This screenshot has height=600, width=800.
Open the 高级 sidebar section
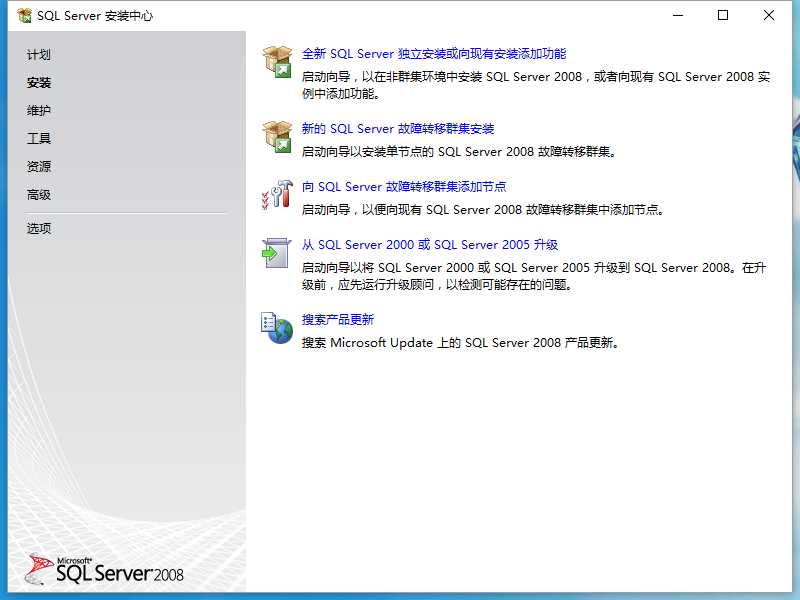tap(39, 194)
